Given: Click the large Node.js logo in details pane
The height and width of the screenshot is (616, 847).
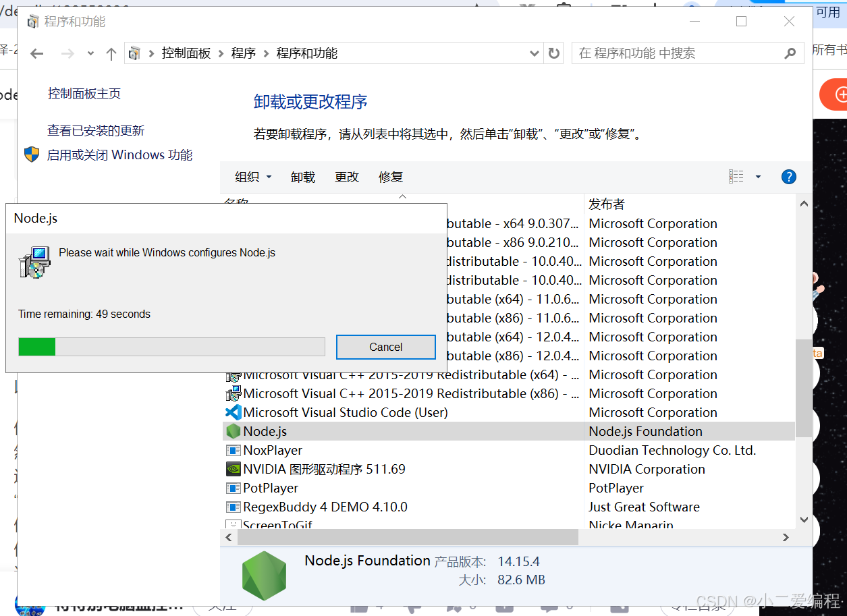Looking at the screenshot, I should point(264,576).
